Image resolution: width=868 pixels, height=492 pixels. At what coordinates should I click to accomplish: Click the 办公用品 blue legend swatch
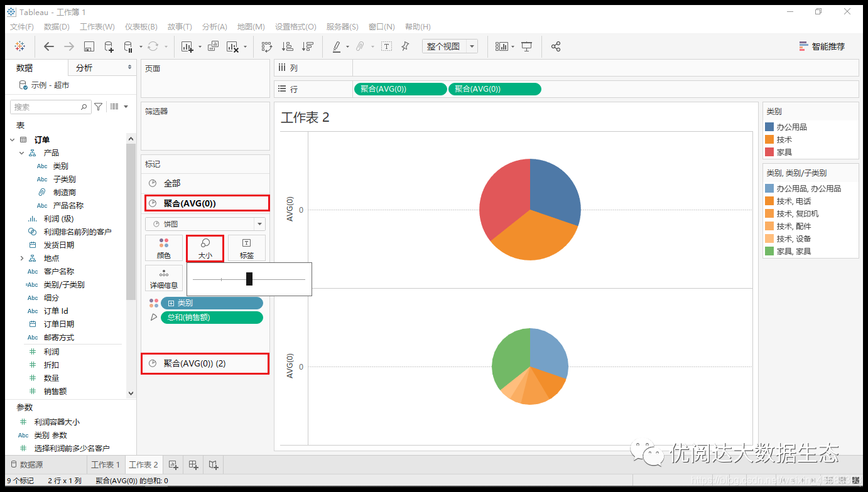[769, 127]
